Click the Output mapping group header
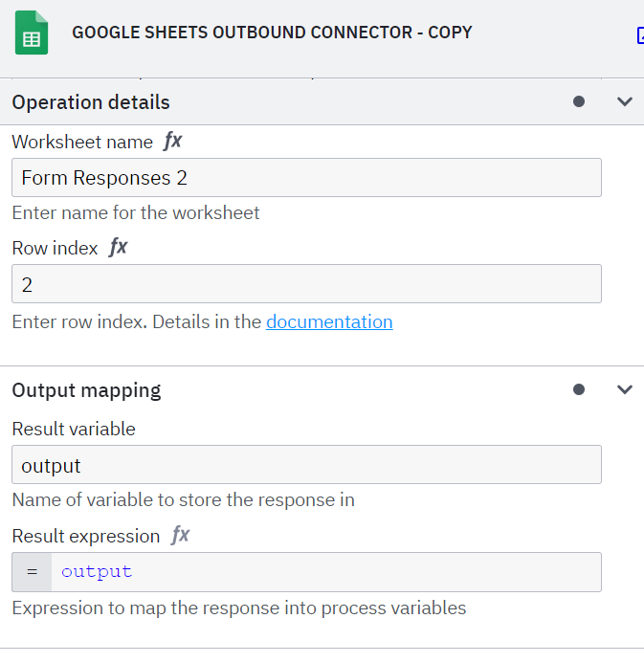The height and width of the screenshot is (663, 644). (x=322, y=389)
